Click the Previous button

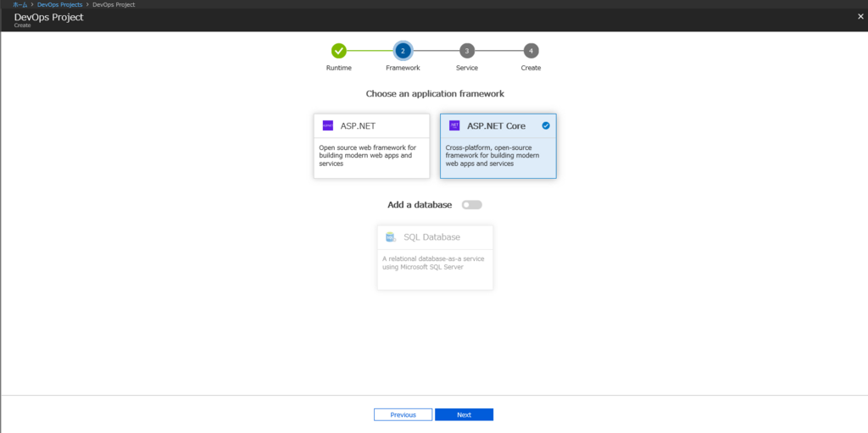coord(403,414)
